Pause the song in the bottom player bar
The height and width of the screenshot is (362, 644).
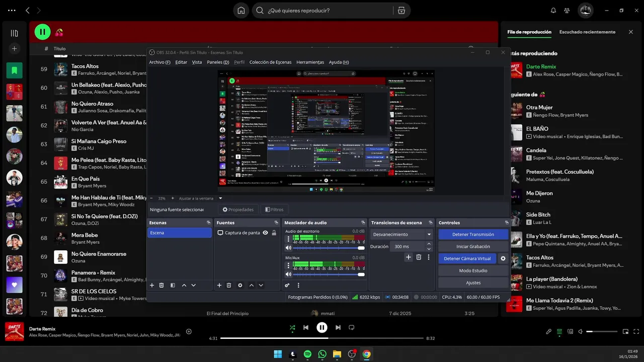tap(322, 327)
